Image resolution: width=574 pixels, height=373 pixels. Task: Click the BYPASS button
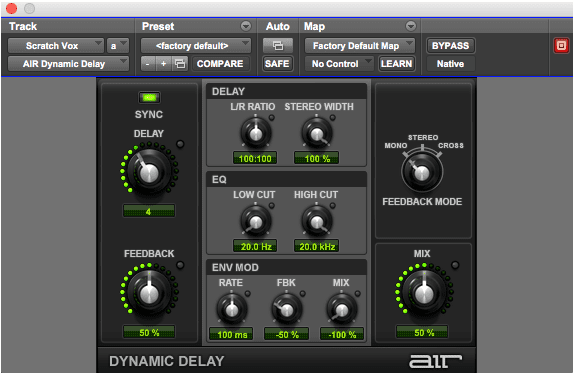[x=450, y=46]
